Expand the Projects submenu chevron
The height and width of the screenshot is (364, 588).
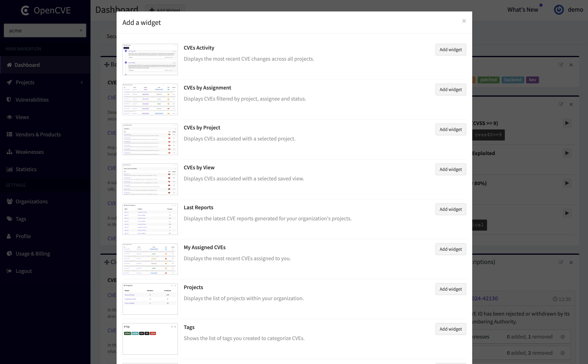[x=82, y=82]
